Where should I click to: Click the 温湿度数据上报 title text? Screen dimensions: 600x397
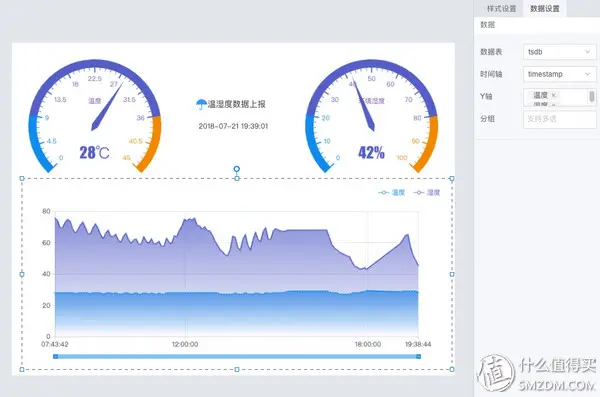coord(236,104)
